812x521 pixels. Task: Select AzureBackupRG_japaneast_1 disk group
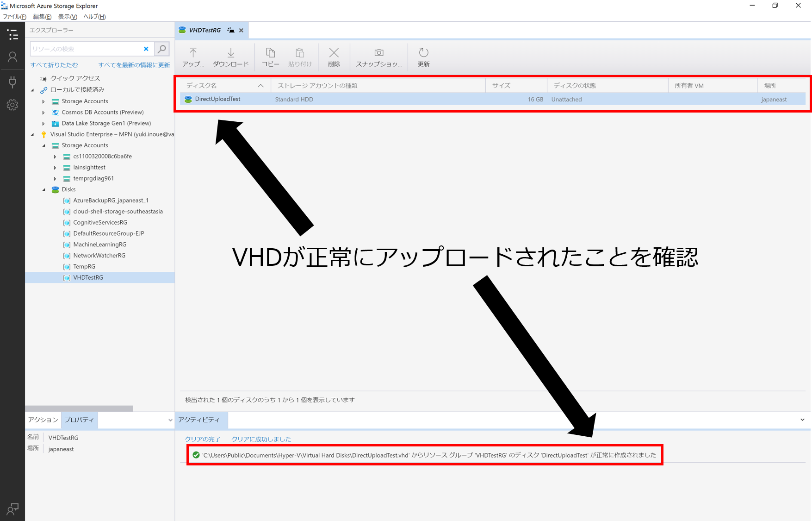click(111, 201)
